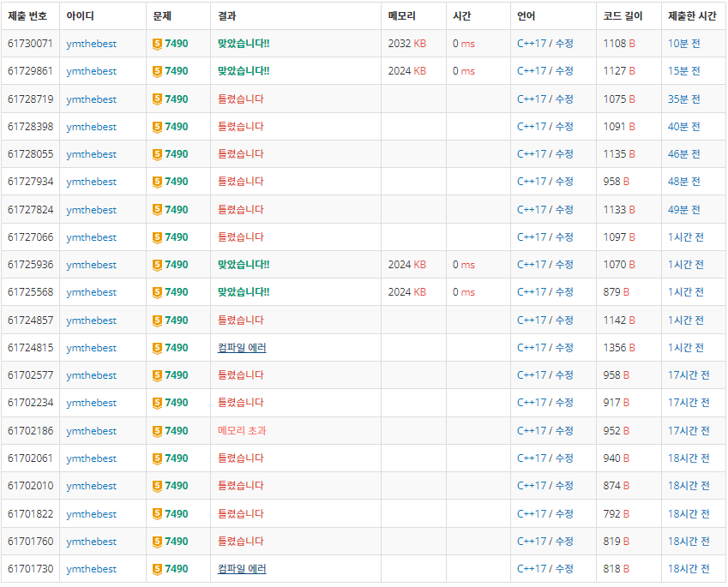Click the 10분 전 submission time
The height and width of the screenshot is (587, 728).
683,44
